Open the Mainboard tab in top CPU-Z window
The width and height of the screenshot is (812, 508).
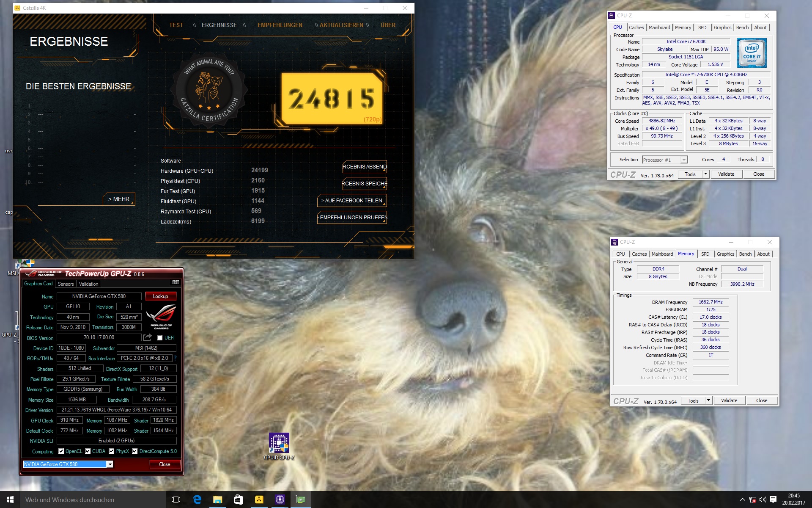(659, 28)
